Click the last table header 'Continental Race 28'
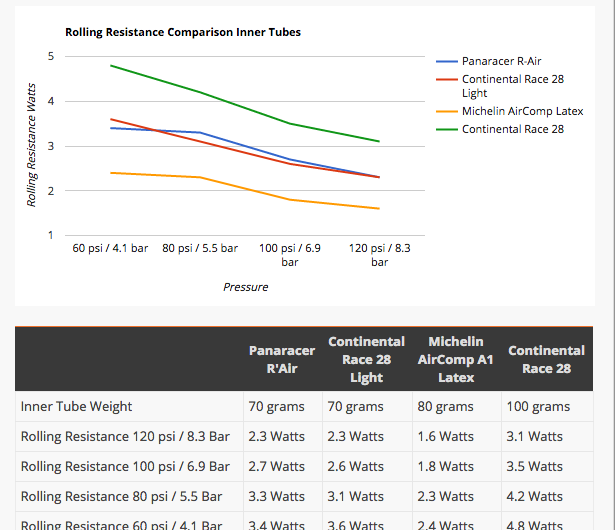Viewport: 615px width, 530px height. 546,359
